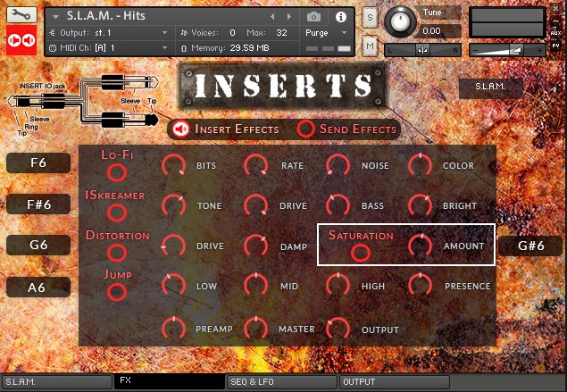Click the Lo-Fi RATE knob

click(255, 165)
